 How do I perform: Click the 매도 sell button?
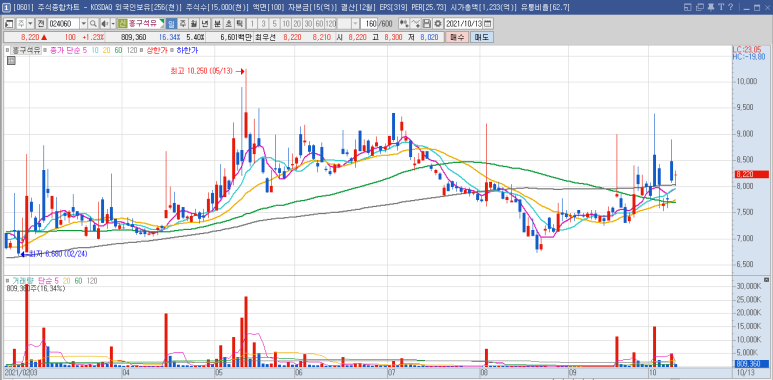pyautogui.click(x=481, y=37)
